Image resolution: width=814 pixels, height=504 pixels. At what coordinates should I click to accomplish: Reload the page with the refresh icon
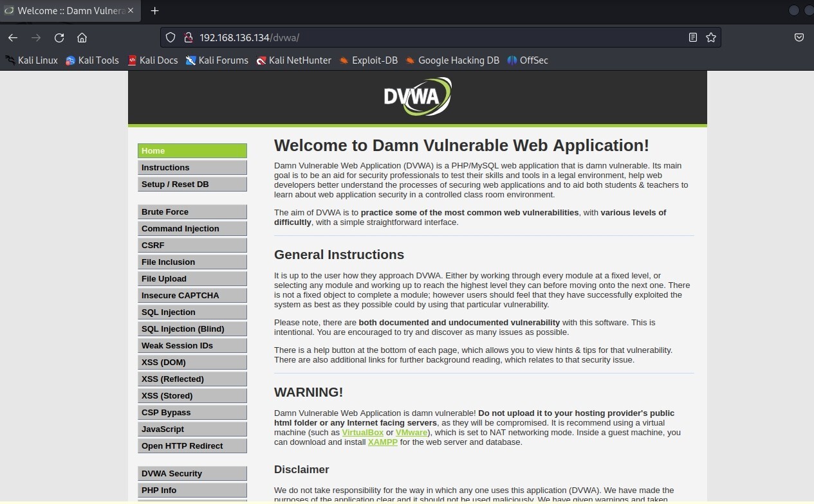[59, 37]
